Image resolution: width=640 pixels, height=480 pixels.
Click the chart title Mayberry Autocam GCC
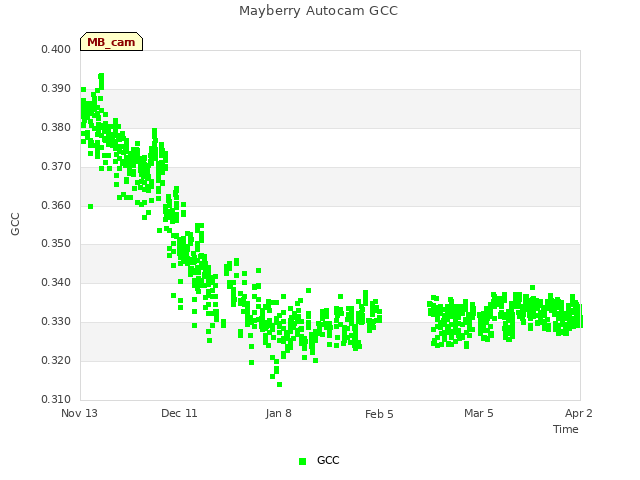[x=318, y=11]
